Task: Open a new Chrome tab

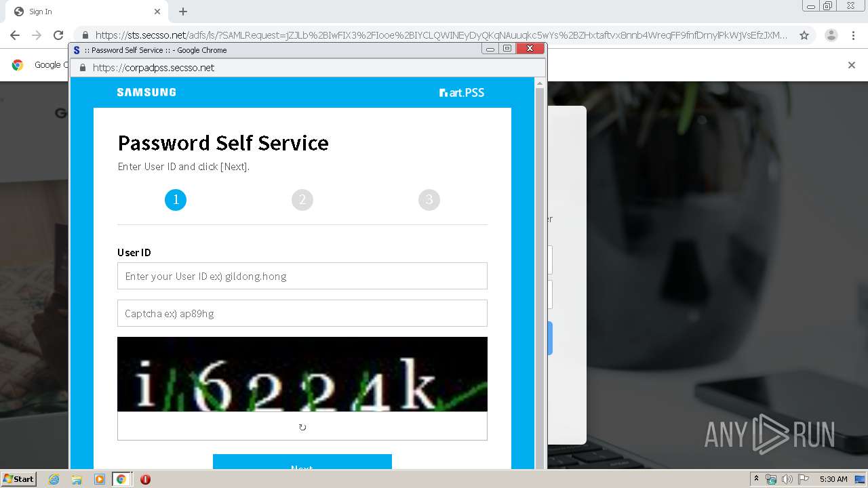Action: tap(183, 12)
